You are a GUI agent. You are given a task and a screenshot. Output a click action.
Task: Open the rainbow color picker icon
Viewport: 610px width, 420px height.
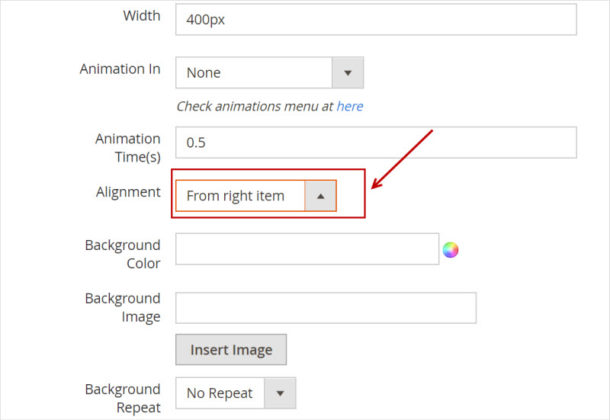pos(450,250)
